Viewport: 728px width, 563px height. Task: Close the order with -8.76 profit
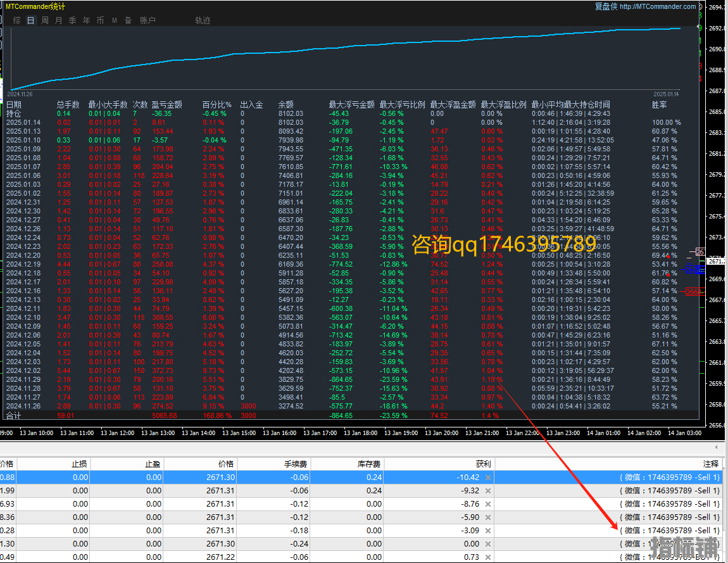[487, 504]
